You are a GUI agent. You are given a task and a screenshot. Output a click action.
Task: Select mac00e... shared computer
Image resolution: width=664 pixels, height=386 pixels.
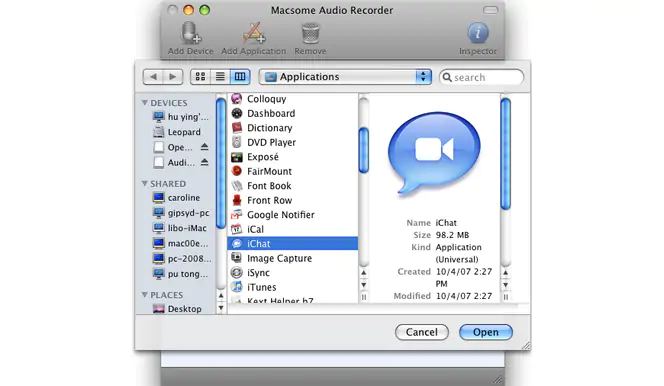pyautogui.click(x=181, y=243)
